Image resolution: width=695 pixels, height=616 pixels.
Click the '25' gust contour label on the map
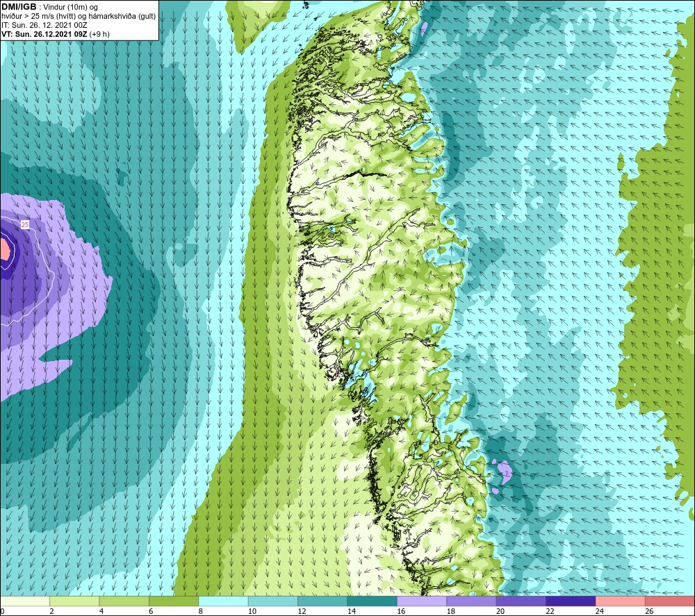25,225
